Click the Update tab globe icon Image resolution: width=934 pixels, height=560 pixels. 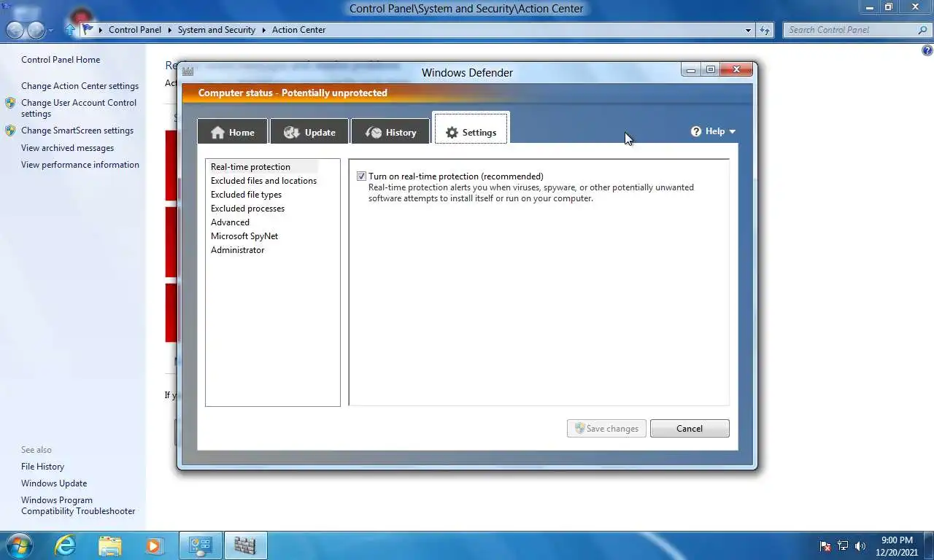point(292,132)
